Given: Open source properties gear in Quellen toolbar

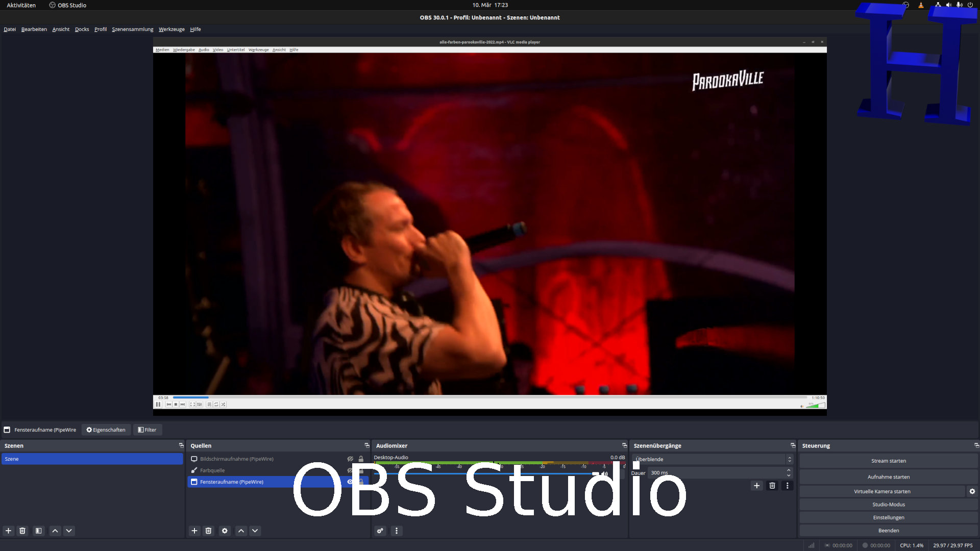Looking at the screenshot, I should coord(225,531).
